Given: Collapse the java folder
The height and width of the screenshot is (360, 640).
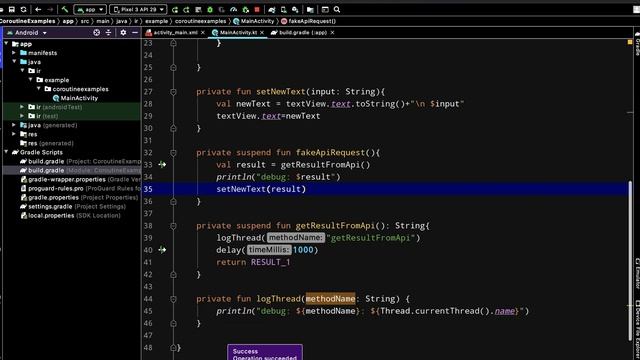Looking at the screenshot, I should pos(14,62).
